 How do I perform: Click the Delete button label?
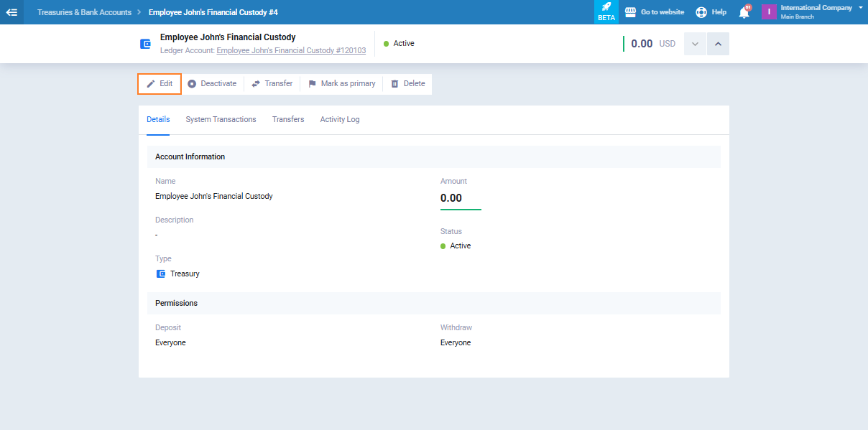(x=415, y=84)
